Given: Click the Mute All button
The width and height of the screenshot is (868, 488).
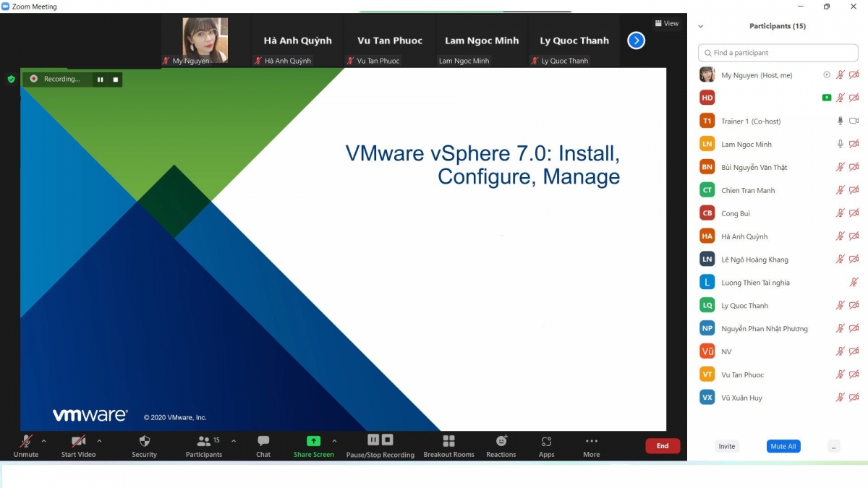Looking at the screenshot, I should (x=783, y=446).
